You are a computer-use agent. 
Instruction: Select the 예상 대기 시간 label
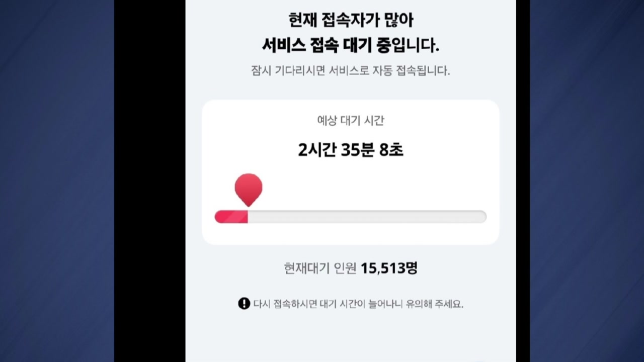[351, 121]
